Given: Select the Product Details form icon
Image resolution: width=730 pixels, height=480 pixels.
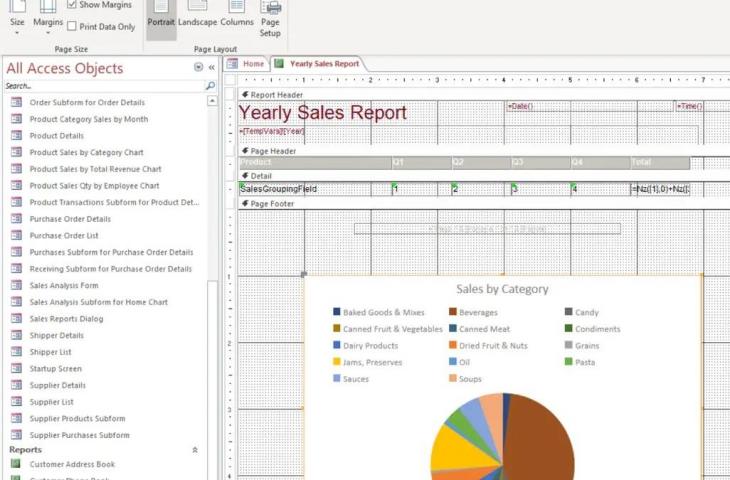Looking at the screenshot, I should 16,135.
